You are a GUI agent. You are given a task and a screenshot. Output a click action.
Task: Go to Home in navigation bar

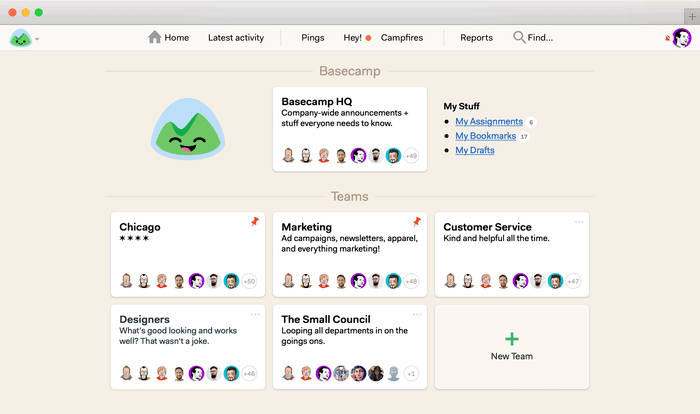[x=168, y=38]
